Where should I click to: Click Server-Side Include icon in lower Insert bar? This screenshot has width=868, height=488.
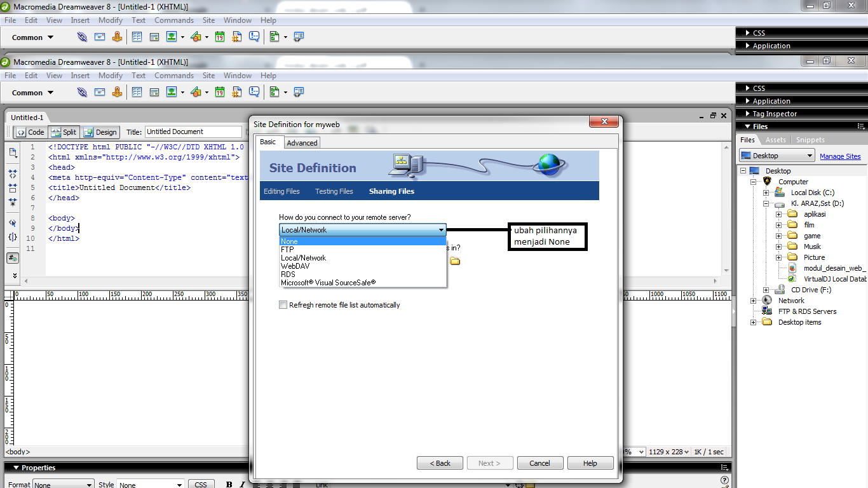pyautogui.click(x=237, y=92)
